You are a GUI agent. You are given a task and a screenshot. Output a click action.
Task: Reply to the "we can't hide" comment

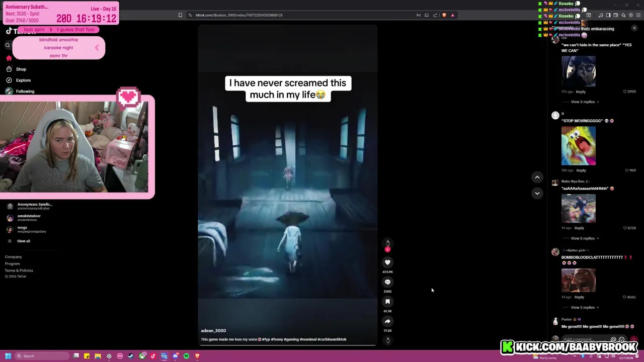coord(581,92)
